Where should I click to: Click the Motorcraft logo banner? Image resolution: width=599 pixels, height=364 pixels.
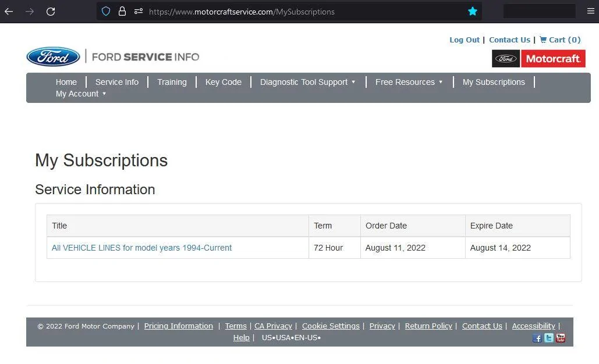pos(538,59)
